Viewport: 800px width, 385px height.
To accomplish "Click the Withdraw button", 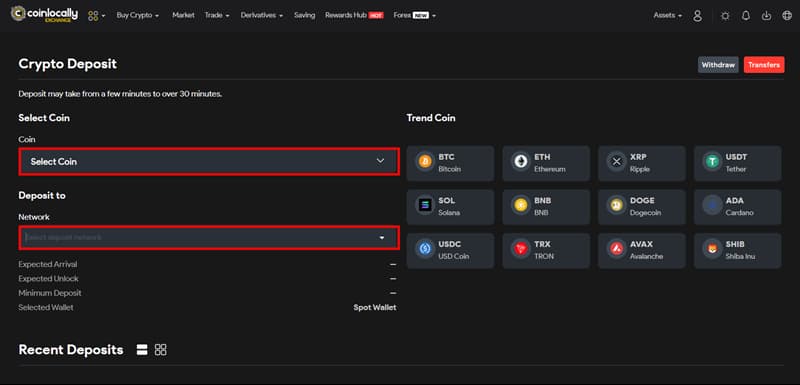I will coord(718,65).
